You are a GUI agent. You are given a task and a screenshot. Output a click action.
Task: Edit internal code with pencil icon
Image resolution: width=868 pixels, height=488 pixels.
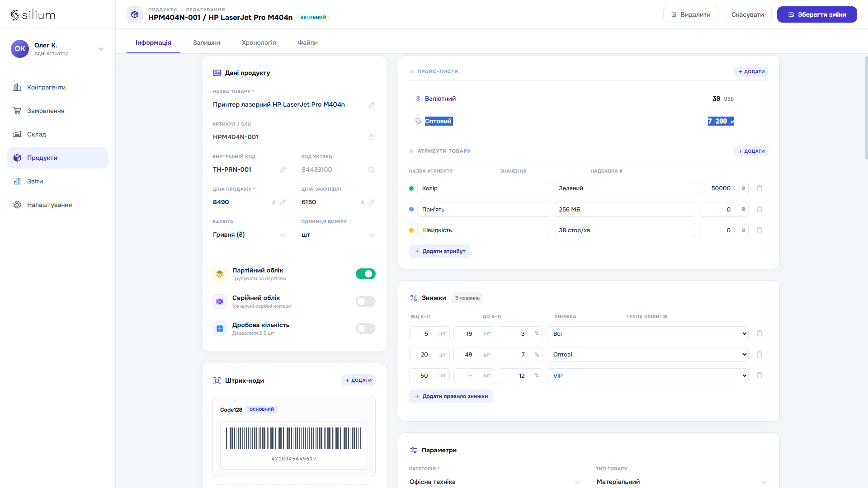click(x=283, y=170)
